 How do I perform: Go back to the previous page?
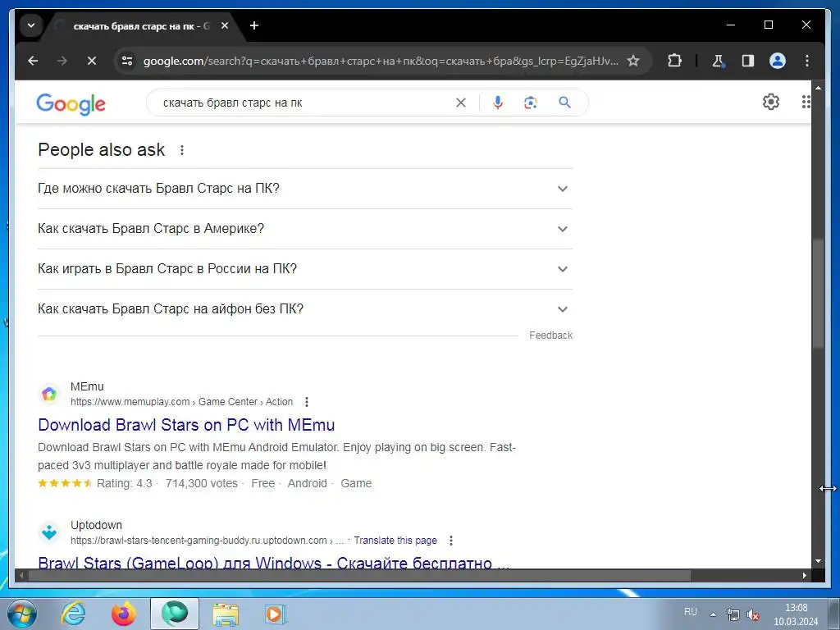[x=33, y=61]
